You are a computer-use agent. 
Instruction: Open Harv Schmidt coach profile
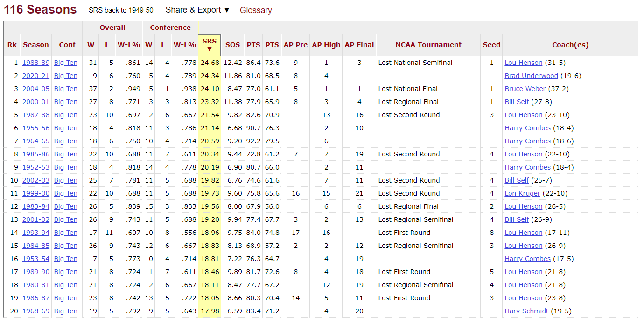[x=526, y=311]
